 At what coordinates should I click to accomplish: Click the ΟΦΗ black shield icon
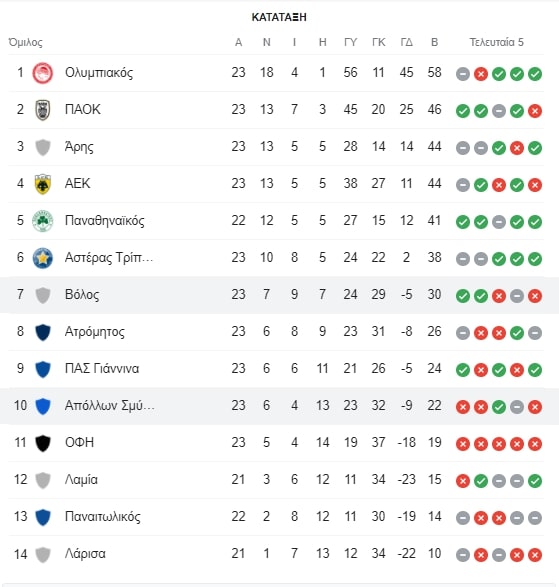(43, 444)
